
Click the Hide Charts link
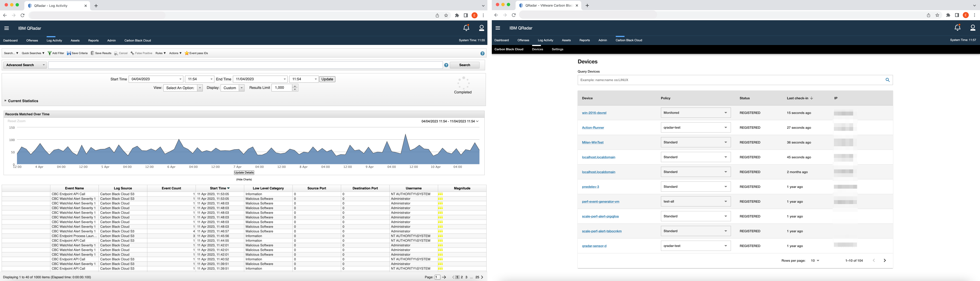[244, 179]
